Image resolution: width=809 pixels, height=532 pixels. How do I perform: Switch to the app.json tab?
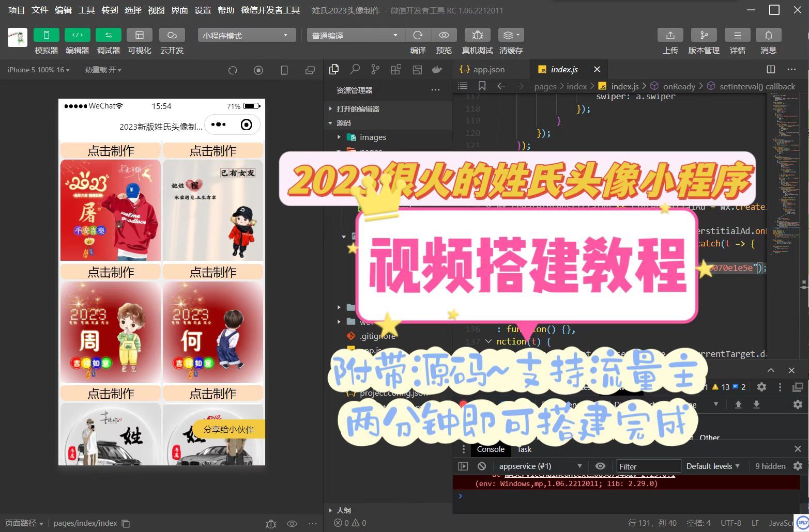pos(482,69)
